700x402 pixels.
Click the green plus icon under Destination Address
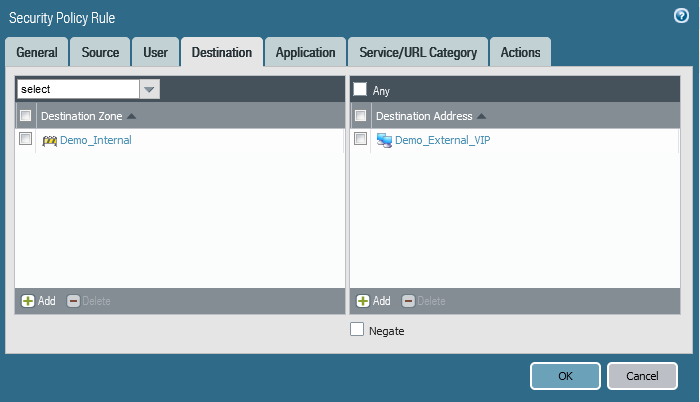tap(362, 301)
